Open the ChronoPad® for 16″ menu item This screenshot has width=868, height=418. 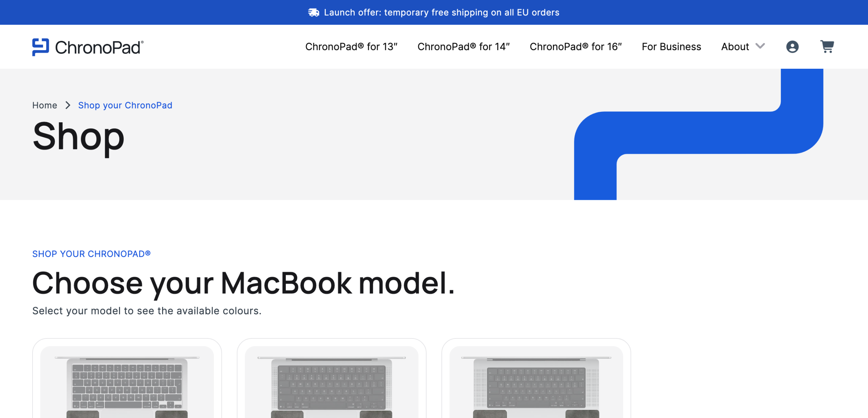click(x=576, y=46)
